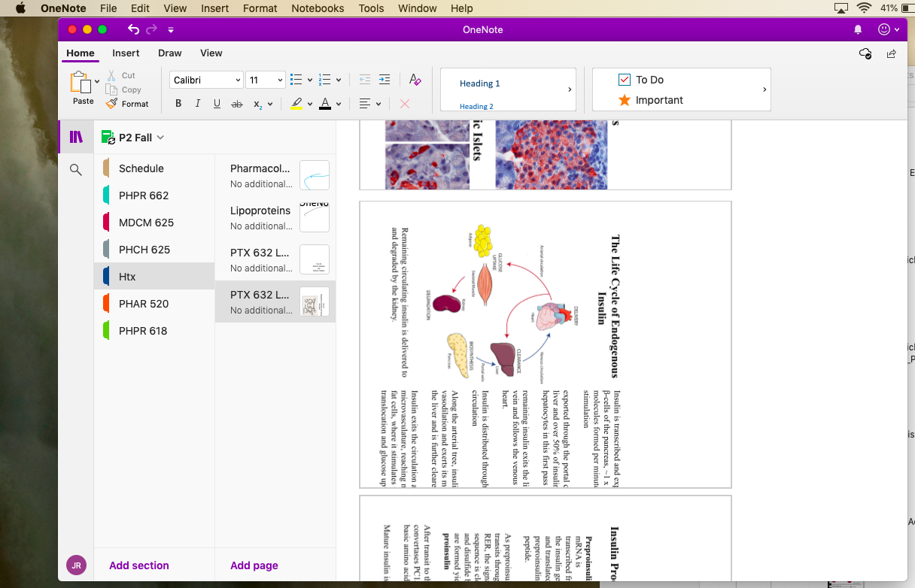Screen dimensions: 915x588
Task: Pick the yellow text highlight color
Action: [296, 104]
